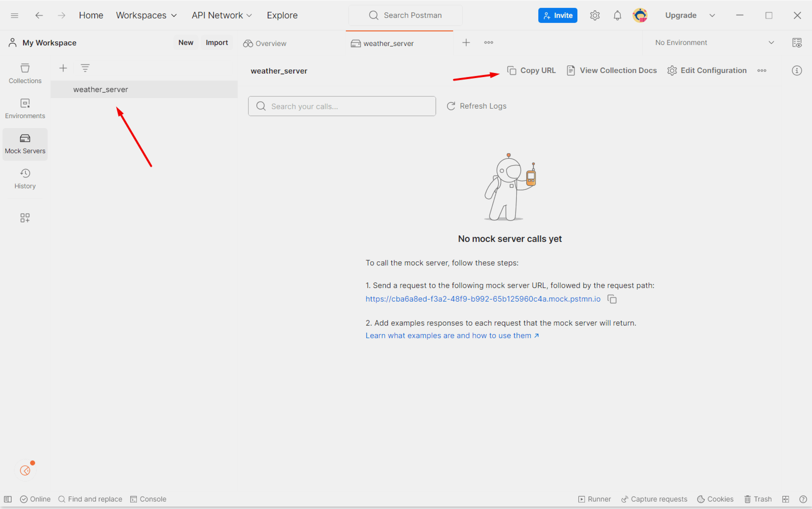Open Explore
The width and height of the screenshot is (812, 509).
tap(282, 16)
